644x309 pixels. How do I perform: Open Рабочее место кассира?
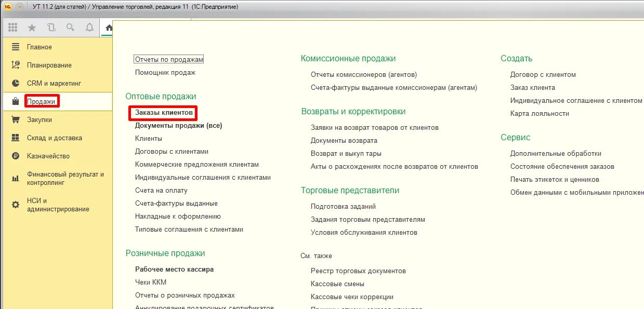174,269
